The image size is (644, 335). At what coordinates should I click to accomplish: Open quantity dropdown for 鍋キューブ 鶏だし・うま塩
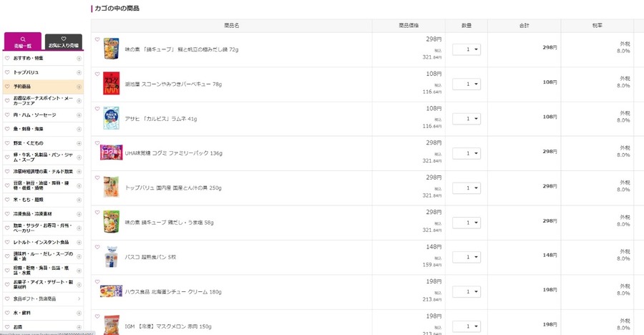[x=467, y=223]
